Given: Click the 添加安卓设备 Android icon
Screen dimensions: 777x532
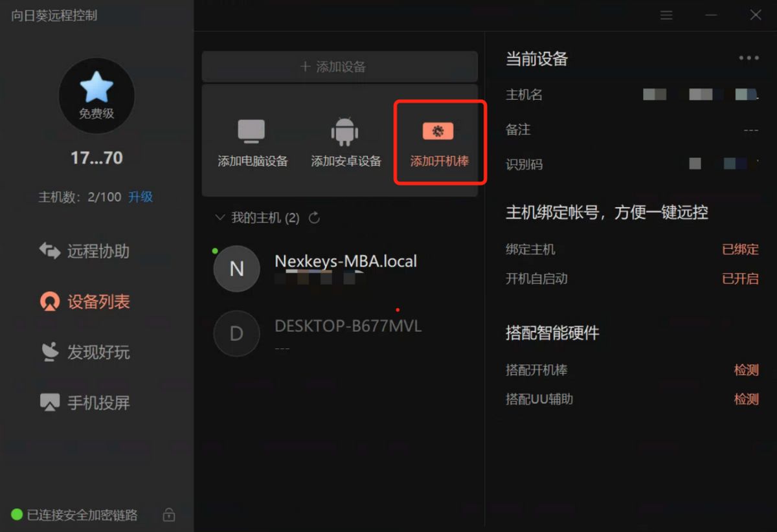Looking at the screenshot, I should 345,131.
